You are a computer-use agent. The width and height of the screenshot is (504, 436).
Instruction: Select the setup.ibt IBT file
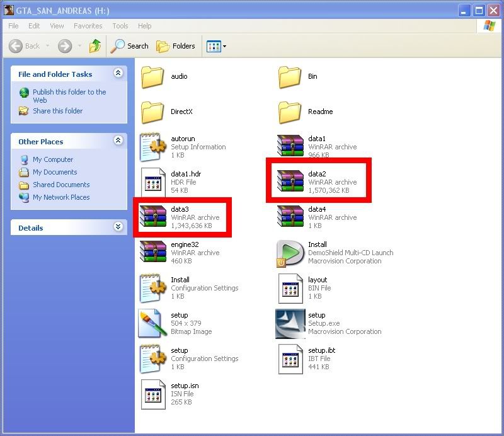click(307, 359)
